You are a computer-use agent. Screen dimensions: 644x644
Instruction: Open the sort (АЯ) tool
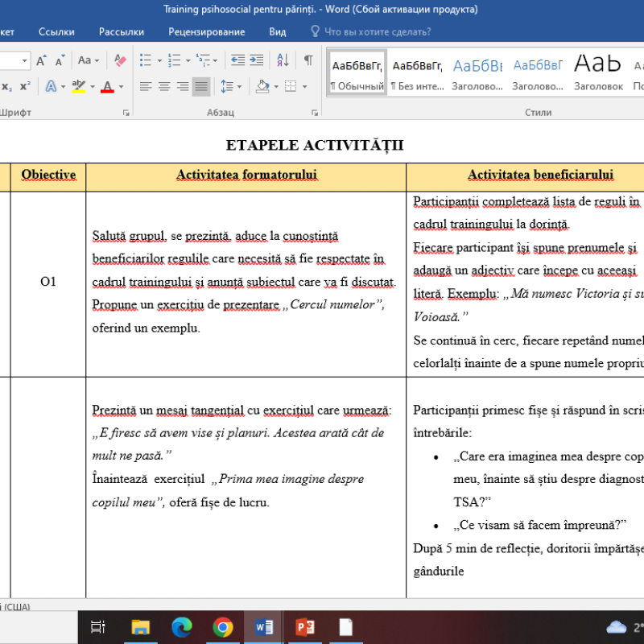283,60
